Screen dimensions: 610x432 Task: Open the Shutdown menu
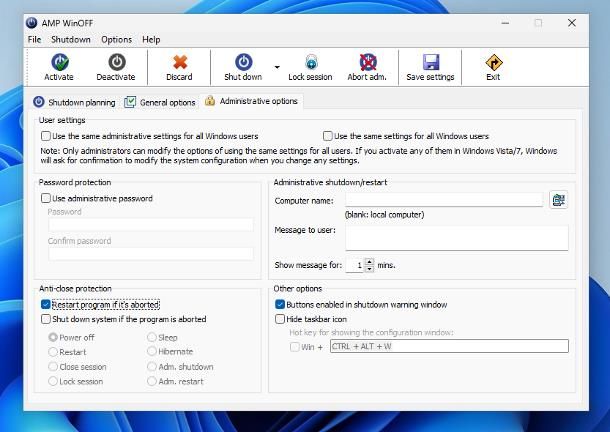pyautogui.click(x=71, y=40)
